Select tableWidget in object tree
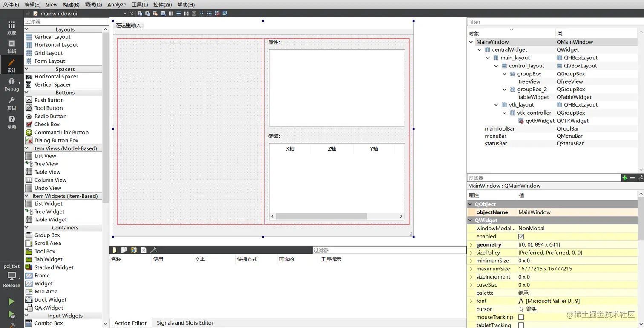The width and height of the screenshot is (644, 328). tap(534, 97)
